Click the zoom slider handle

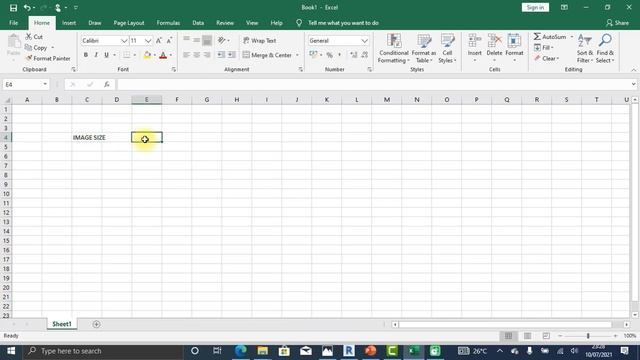click(588, 336)
